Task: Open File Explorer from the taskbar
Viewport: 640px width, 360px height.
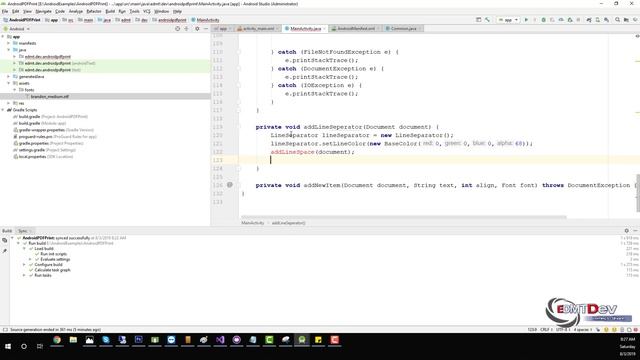Action: [x=73, y=340]
